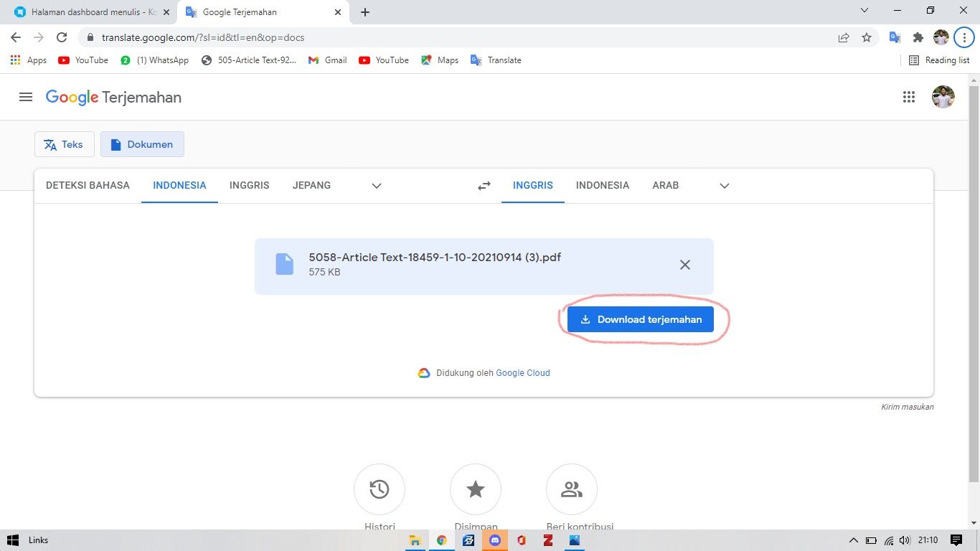The width and height of the screenshot is (980, 551).
Task: Open the Disimpan star icon
Action: (x=476, y=489)
